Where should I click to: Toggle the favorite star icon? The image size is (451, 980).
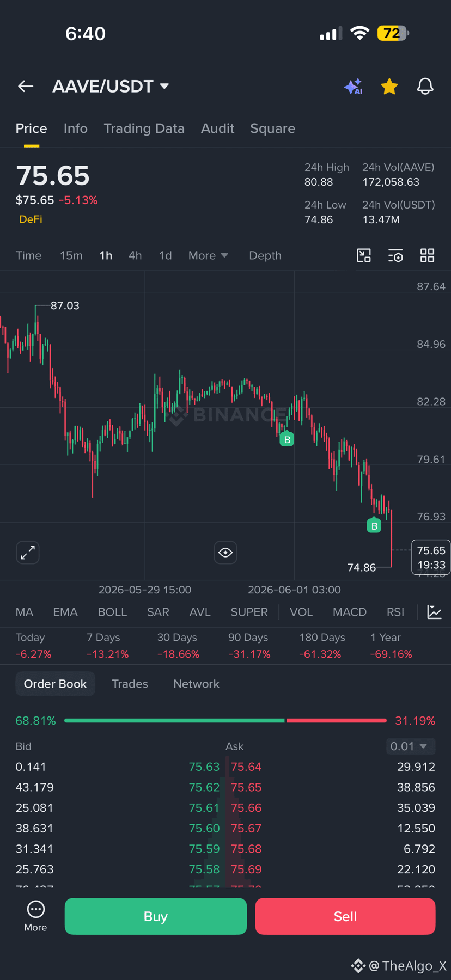pos(389,87)
